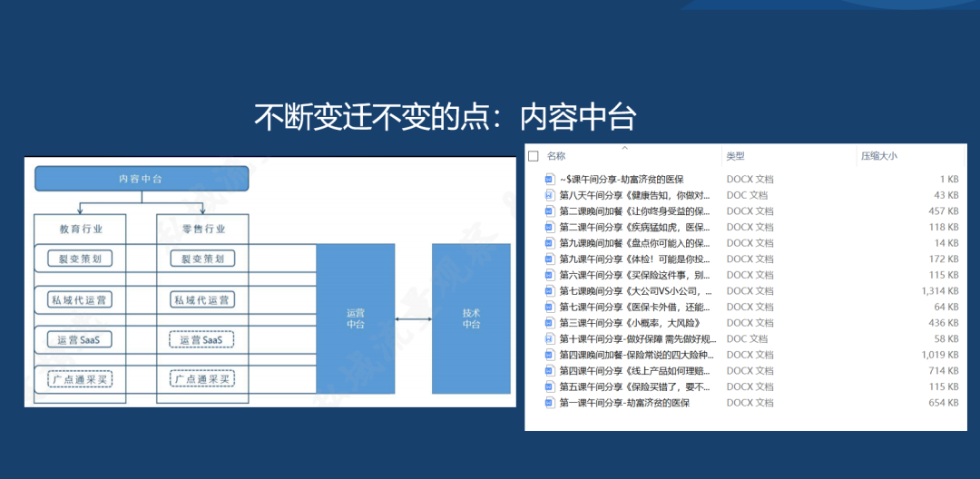The width and height of the screenshot is (980, 479).
Task: Click 裂变策划 under 教育行业
Action: click(x=80, y=258)
